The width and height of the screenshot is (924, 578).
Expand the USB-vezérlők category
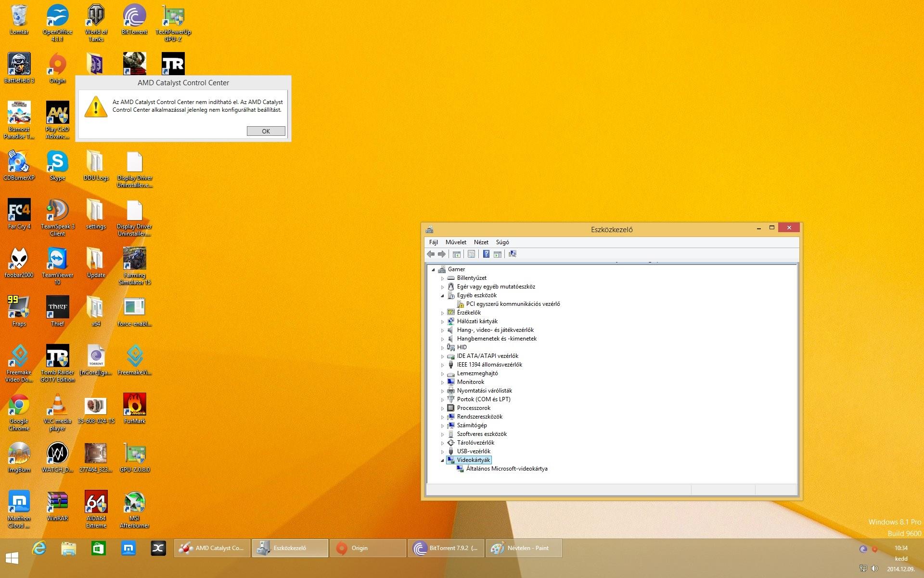[x=442, y=452]
